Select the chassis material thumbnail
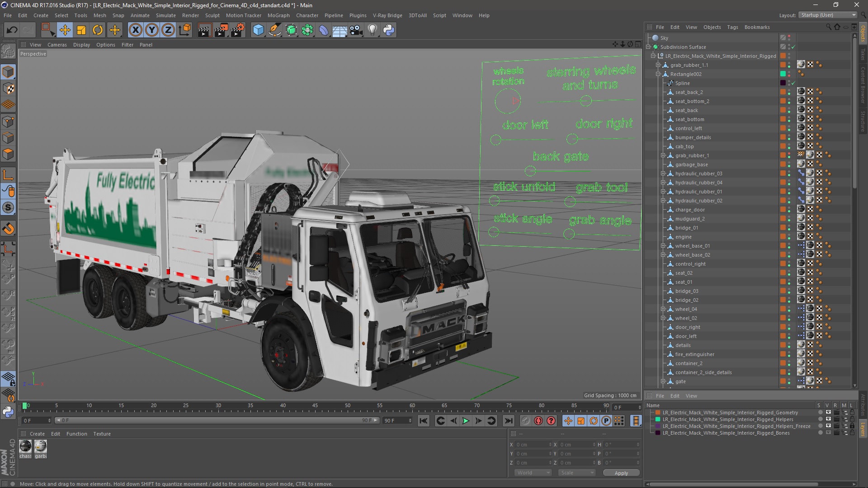868x488 pixels. (x=25, y=446)
